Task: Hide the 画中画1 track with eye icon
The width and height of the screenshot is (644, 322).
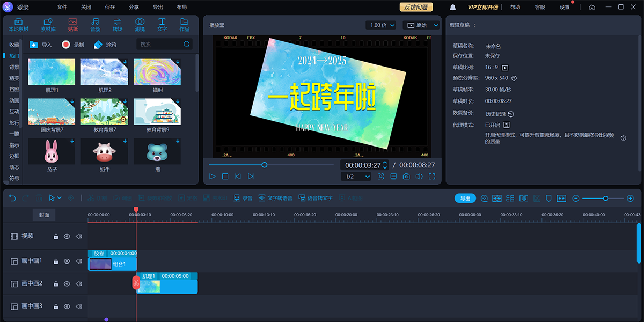Action: 67,261
